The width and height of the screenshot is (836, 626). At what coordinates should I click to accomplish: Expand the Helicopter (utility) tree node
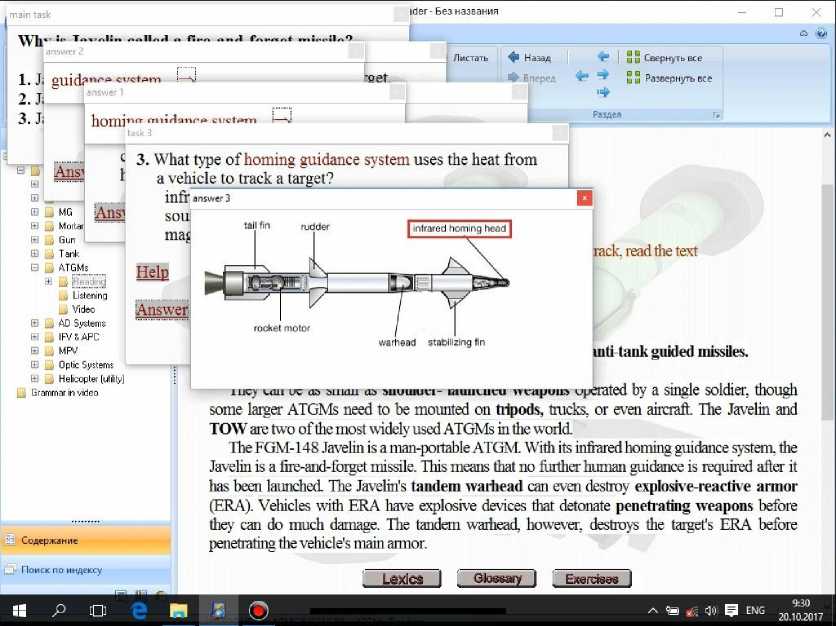(x=35, y=378)
